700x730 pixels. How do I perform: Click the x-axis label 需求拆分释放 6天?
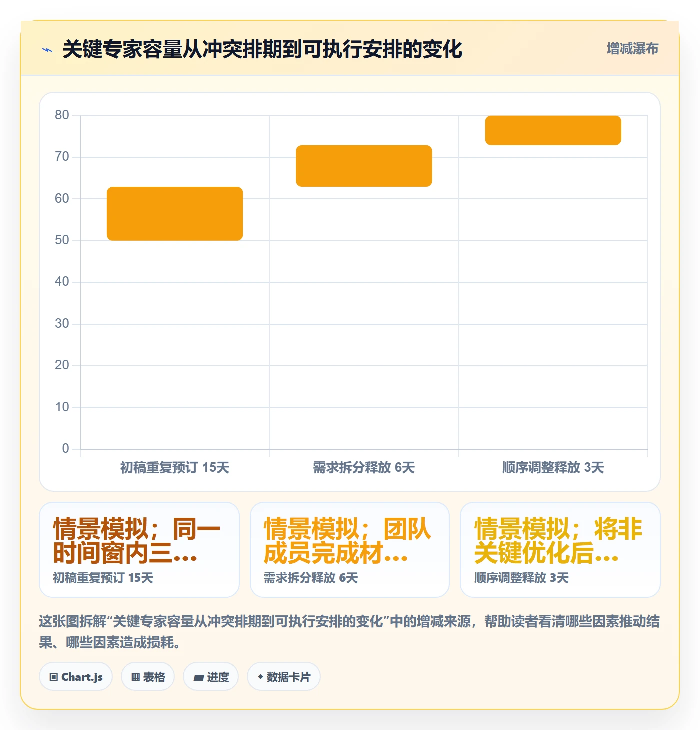(x=364, y=468)
